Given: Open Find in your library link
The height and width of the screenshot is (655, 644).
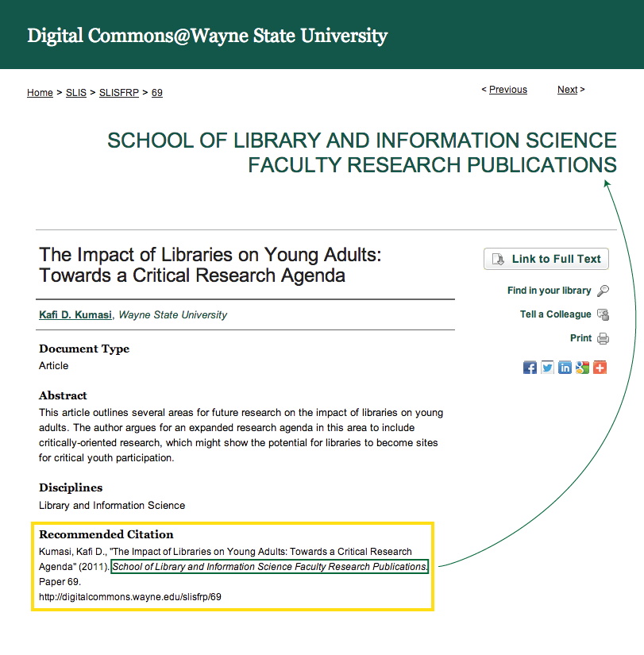Looking at the screenshot, I should [550, 291].
